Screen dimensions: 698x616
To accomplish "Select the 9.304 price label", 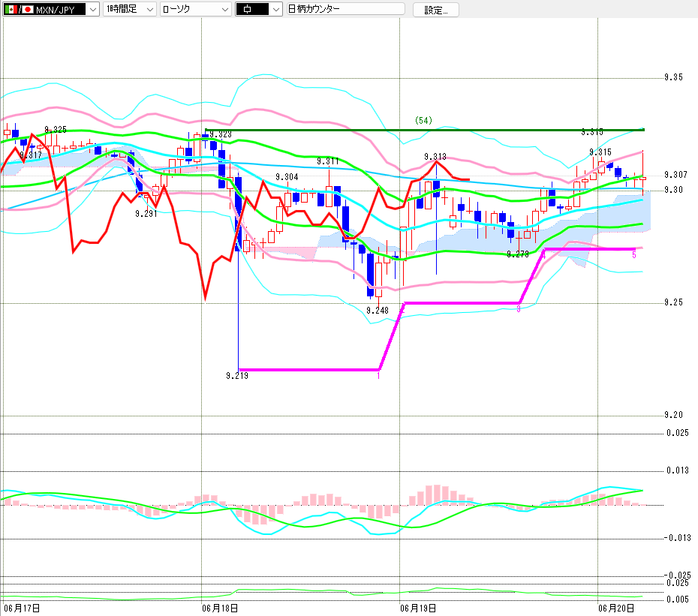I will (x=287, y=177).
